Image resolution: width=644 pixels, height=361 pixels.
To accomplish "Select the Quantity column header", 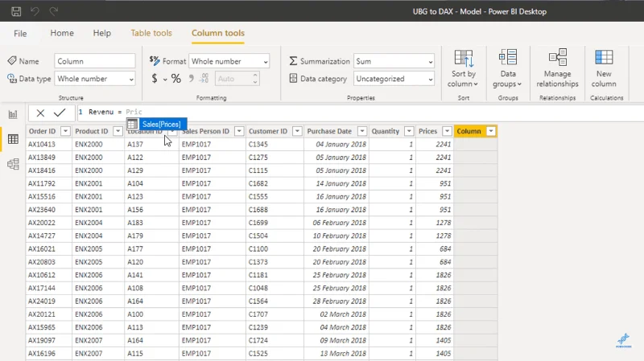I will pos(386,131).
